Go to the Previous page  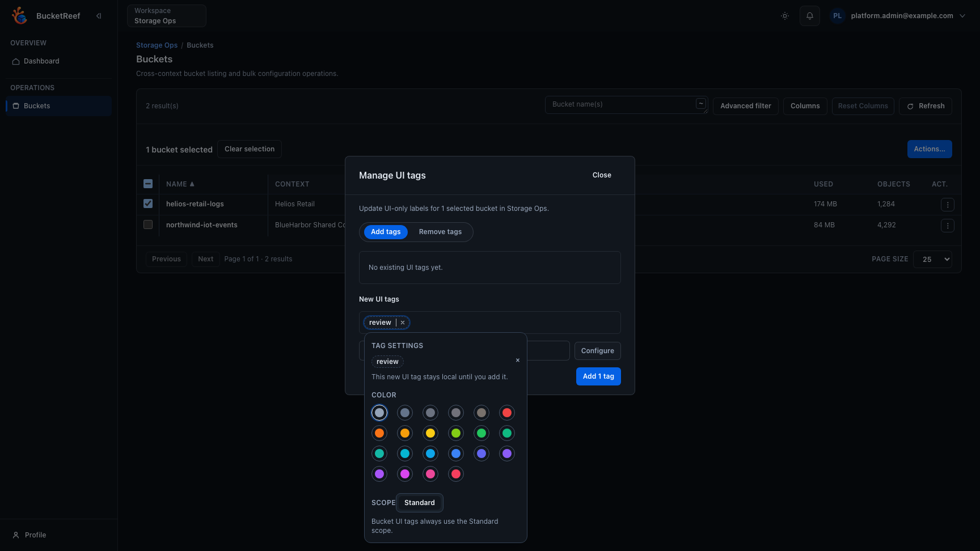166,259
